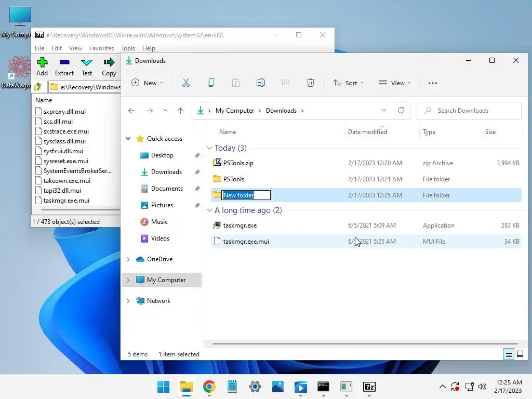This screenshot has width=532, height=399.
Task: Switch to large thumbnails view icon
Action: pyautogui.click(x=520, y=354)
